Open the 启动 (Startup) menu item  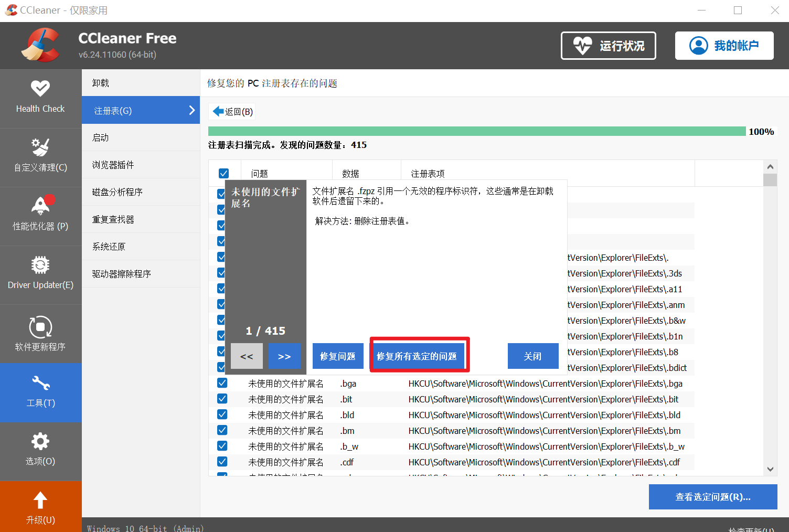pos(141,137)
